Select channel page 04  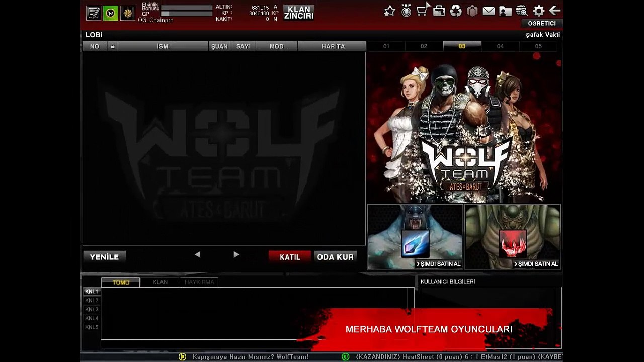click(500, 46)
